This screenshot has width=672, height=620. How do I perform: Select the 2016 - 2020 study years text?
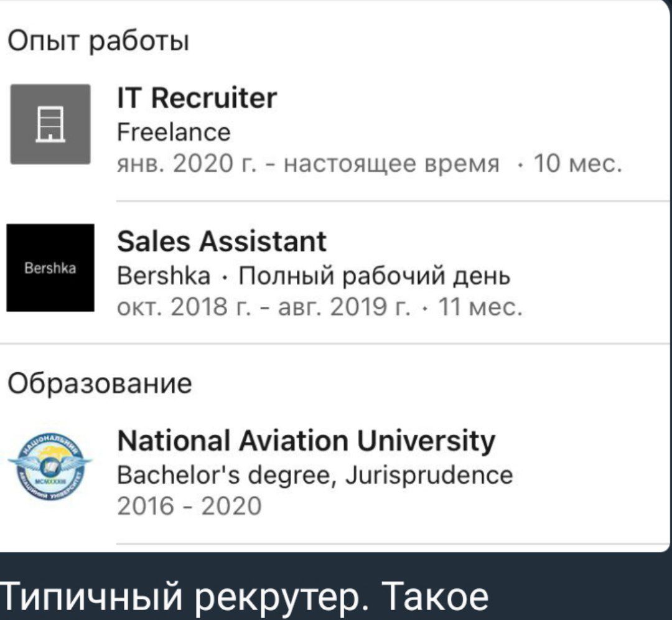click(x=189, y=506)
